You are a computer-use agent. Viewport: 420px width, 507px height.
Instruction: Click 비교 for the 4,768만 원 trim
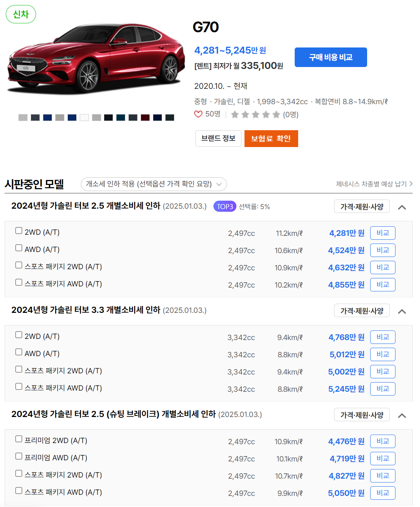383,337
